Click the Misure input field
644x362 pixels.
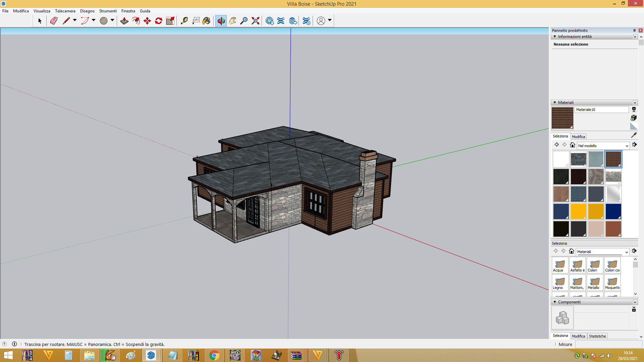click(x=608, y=344)
